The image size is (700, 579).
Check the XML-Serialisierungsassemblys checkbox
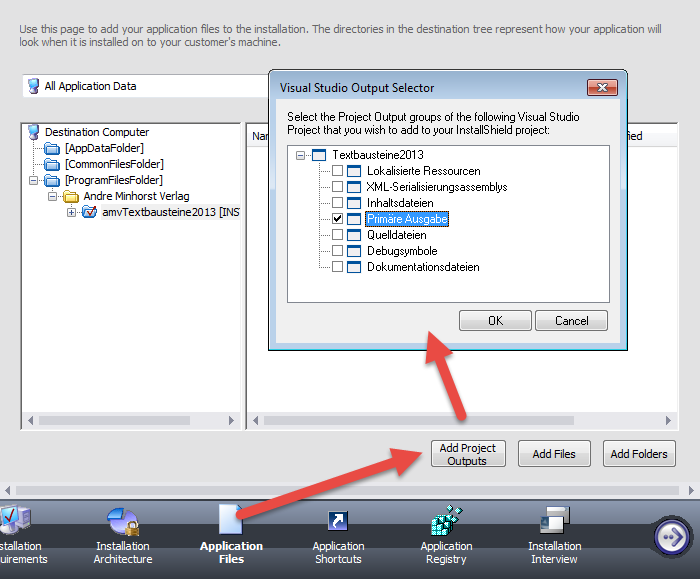338,187
